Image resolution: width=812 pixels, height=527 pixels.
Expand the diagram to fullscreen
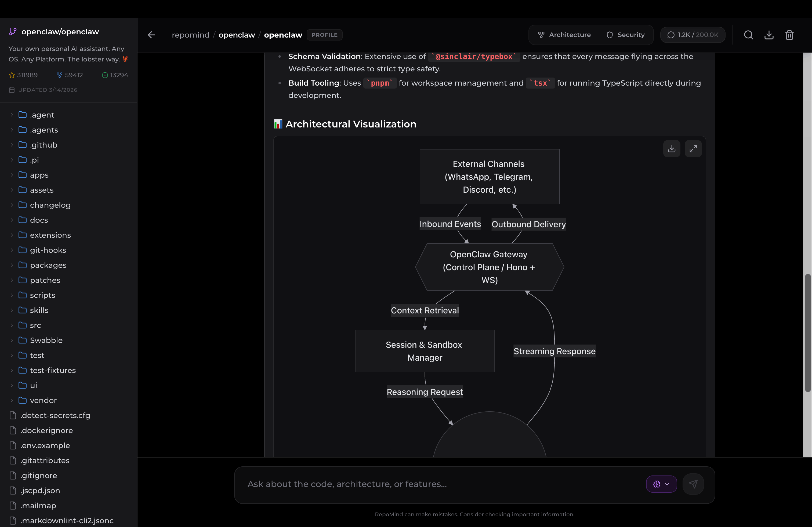(693, 149)
